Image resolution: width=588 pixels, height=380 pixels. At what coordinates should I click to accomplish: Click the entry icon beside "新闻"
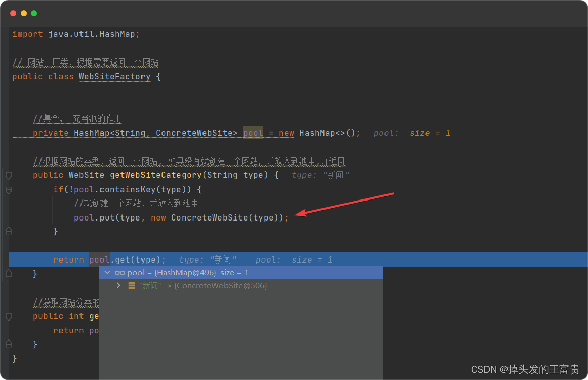click(x=132, y=286)
